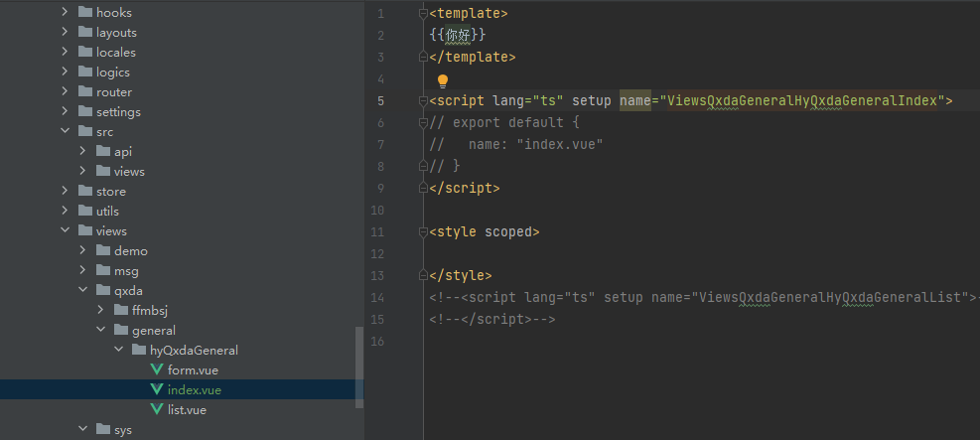Screen dimensions: 980x440
Task: Click line number 16 in gutter
Action: coord(377,342)
